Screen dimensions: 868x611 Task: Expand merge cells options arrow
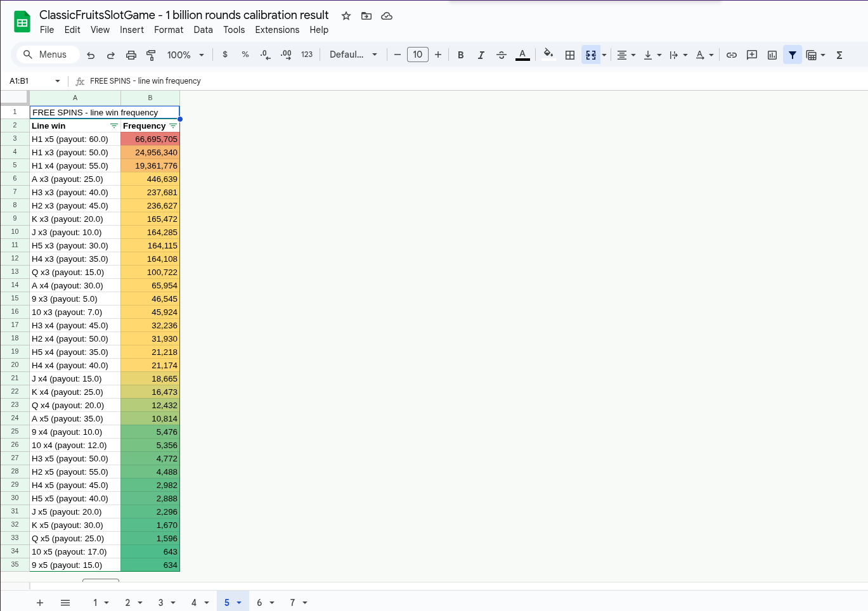point(604,55)
